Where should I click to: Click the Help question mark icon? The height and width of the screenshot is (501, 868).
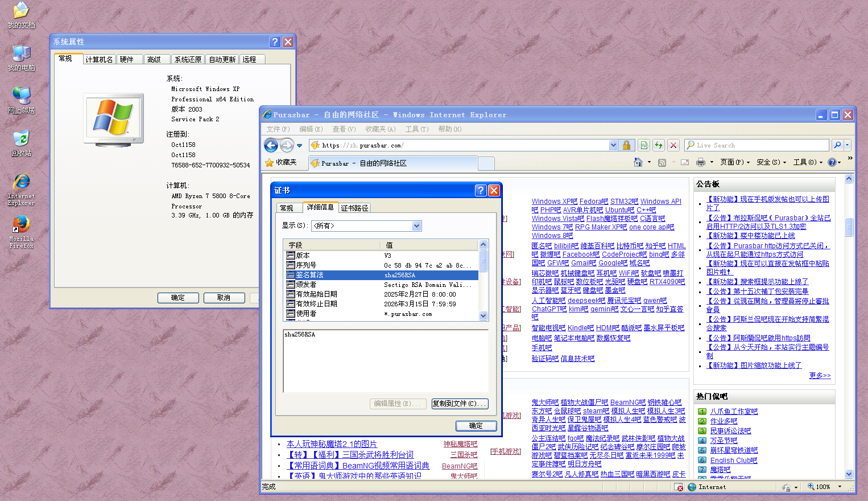tap(832, 162)
